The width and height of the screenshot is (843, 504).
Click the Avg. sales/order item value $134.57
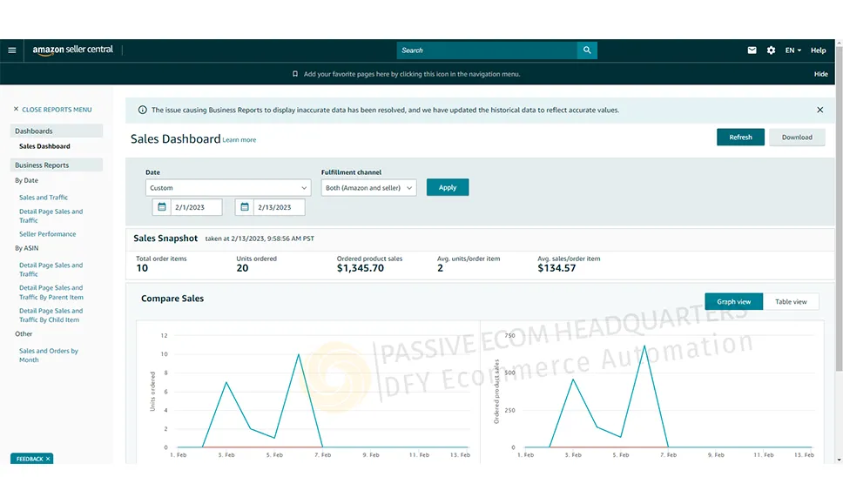point(556,268)
